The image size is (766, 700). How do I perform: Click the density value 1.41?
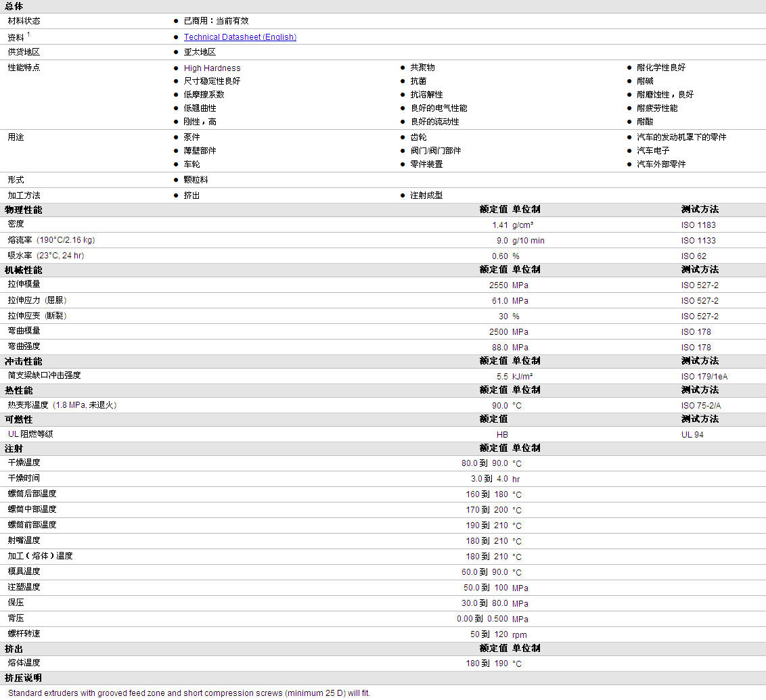[500, 225]
